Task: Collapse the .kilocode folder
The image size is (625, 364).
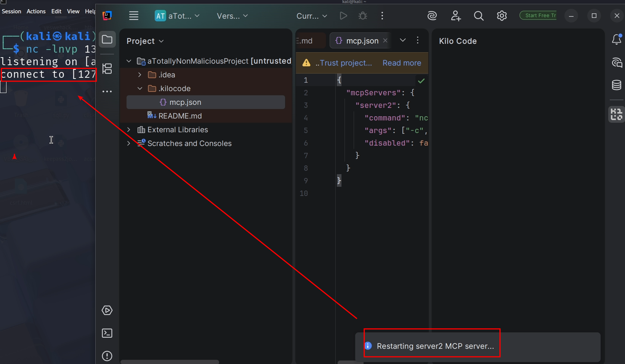Action: pyautogui.click(x=139, y=88)
